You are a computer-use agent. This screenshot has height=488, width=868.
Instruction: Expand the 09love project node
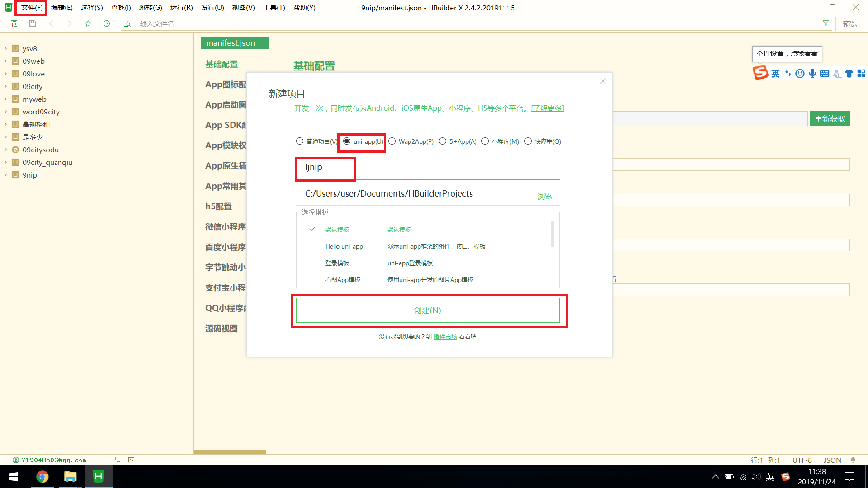click(5, 74)
